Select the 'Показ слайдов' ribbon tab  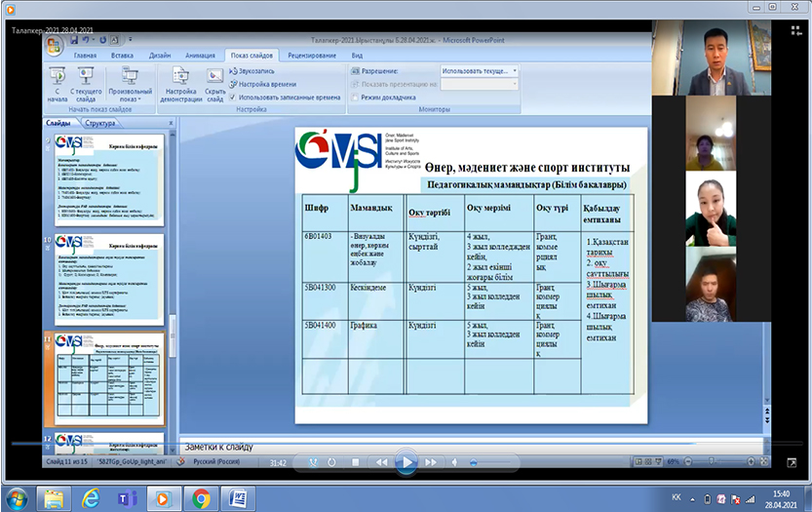pyautogui.click(x=251, y=56)
